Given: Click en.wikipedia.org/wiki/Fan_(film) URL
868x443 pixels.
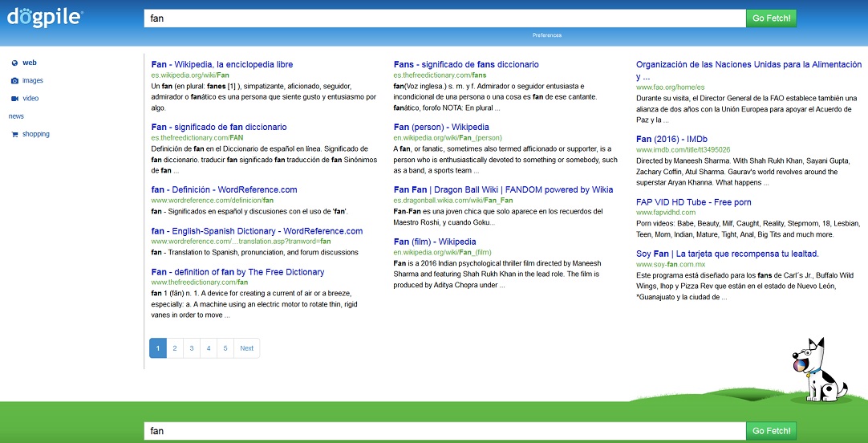Looking at the screenshot, I should click(x=442, y=252).
